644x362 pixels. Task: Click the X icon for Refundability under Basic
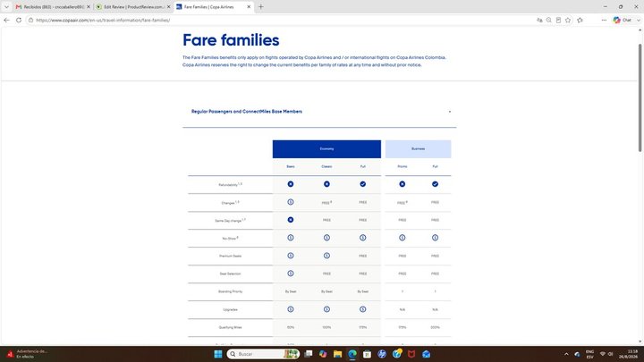click(x=291, y=184)
